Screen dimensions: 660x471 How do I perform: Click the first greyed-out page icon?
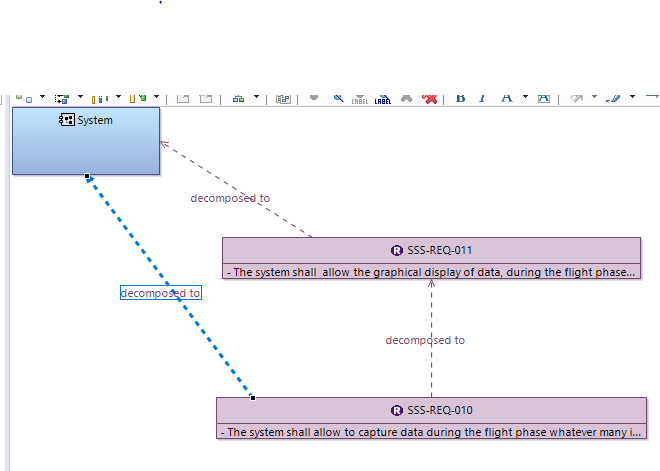point(183,99)
